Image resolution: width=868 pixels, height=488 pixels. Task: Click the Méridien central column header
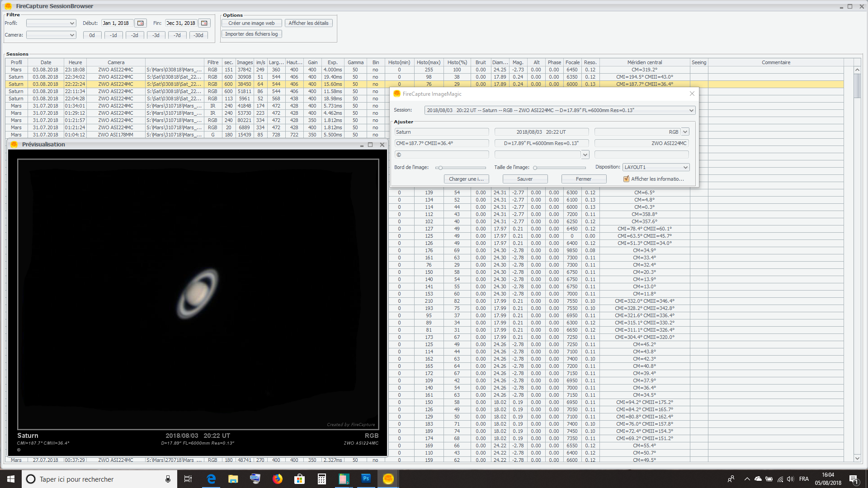tap(644, 62)
